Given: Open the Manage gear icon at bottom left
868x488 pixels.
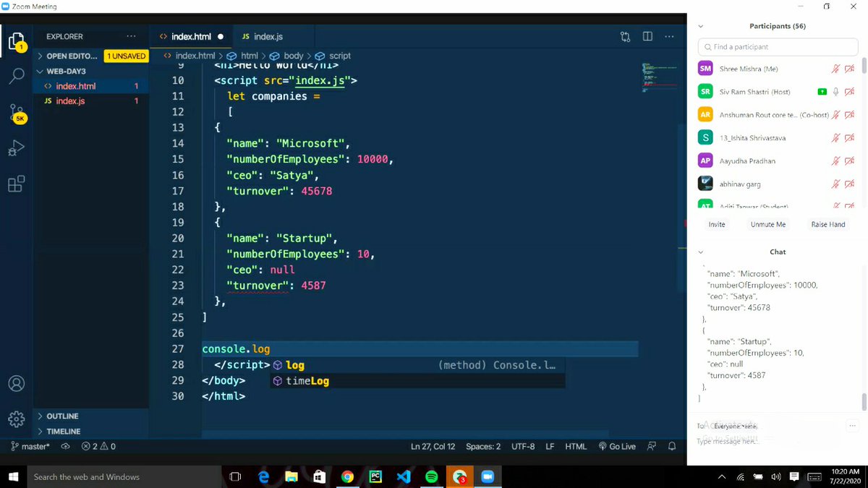Looking at the screenshot, I should tap(16, 419).
